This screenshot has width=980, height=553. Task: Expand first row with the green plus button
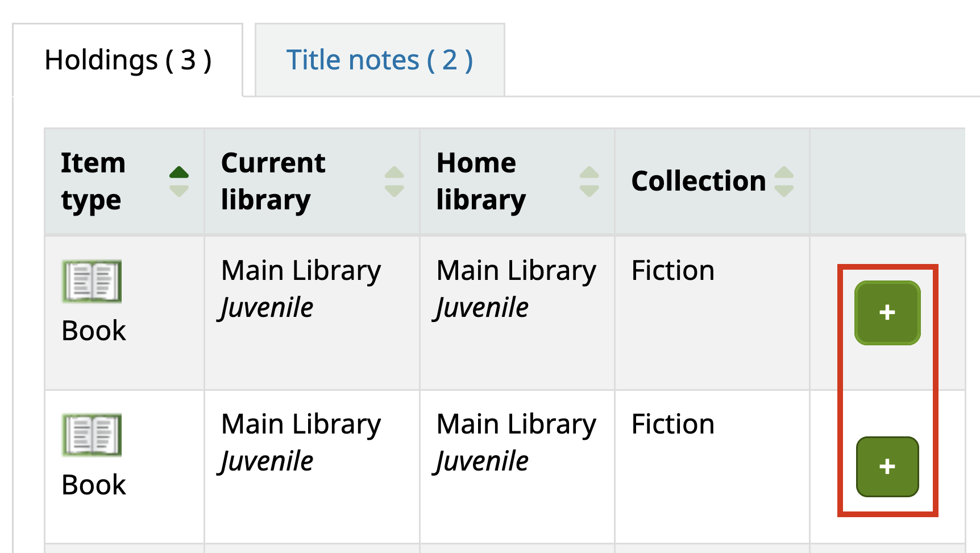(x=887, y=312)
